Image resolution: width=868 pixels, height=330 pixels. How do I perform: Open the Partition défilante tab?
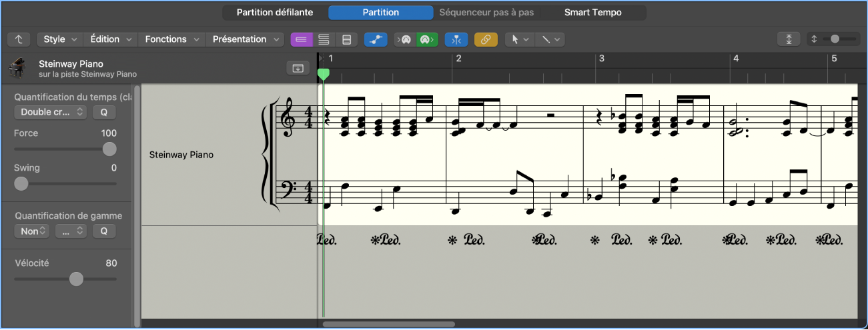click(275, 13)
